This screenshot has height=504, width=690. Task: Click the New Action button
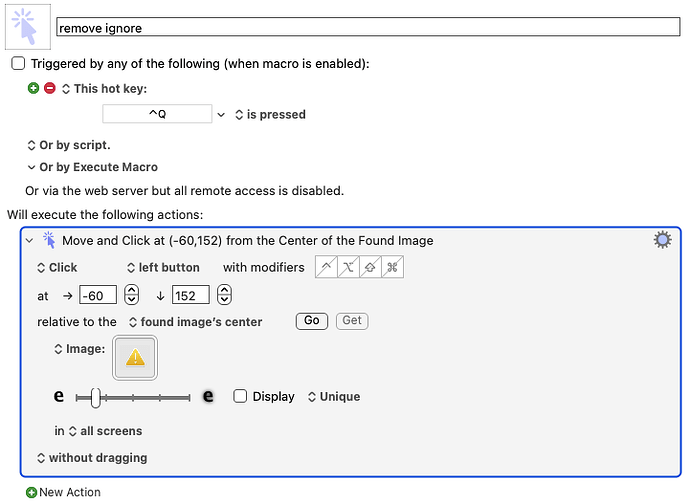[x=63, y=492]
